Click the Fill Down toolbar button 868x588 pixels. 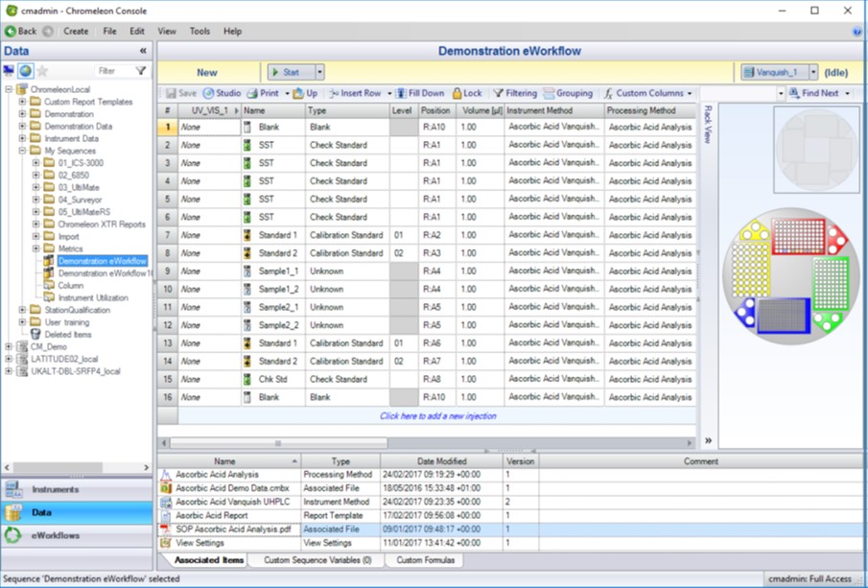click(x=420, y=93)
